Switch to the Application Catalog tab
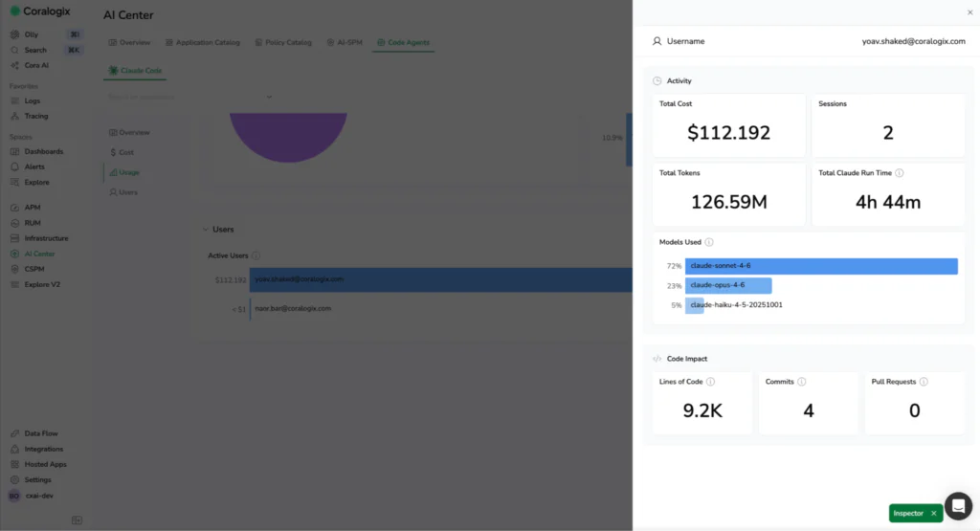 tap(202, 43)
